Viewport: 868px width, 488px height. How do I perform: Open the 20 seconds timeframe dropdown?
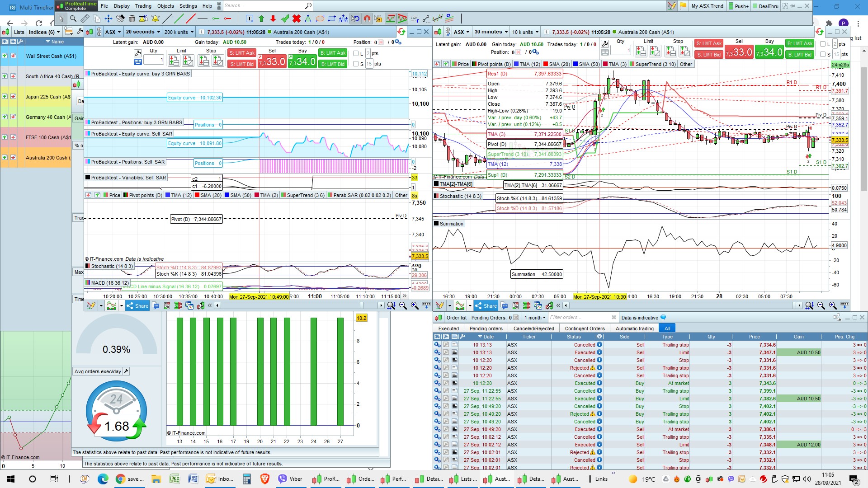click(x=143, y=32)
